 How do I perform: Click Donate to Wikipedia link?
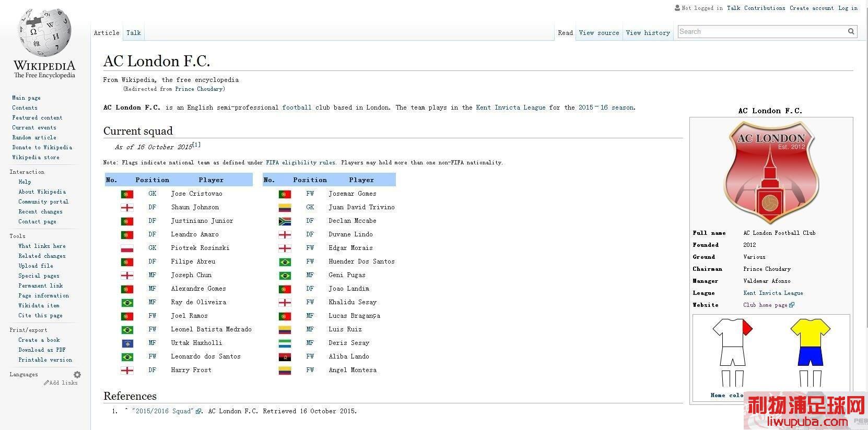coord(42,148)
